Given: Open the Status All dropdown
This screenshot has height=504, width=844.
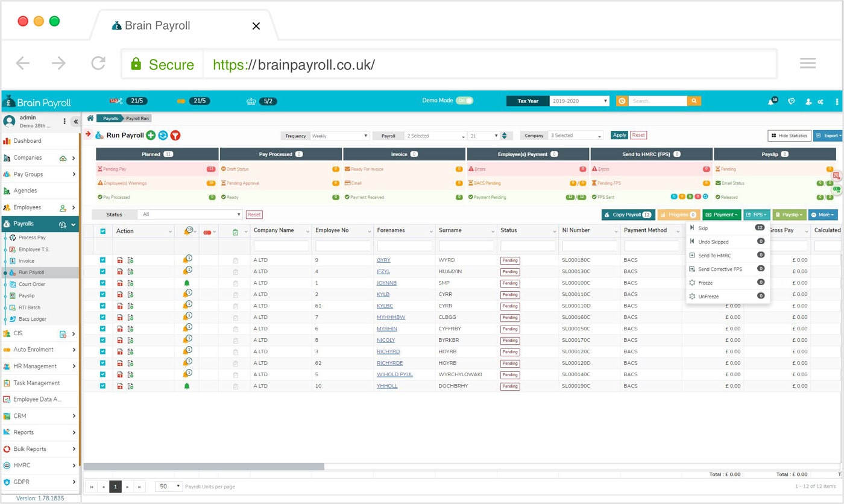Looking at the screenshot, I should (x=190, y=214).
